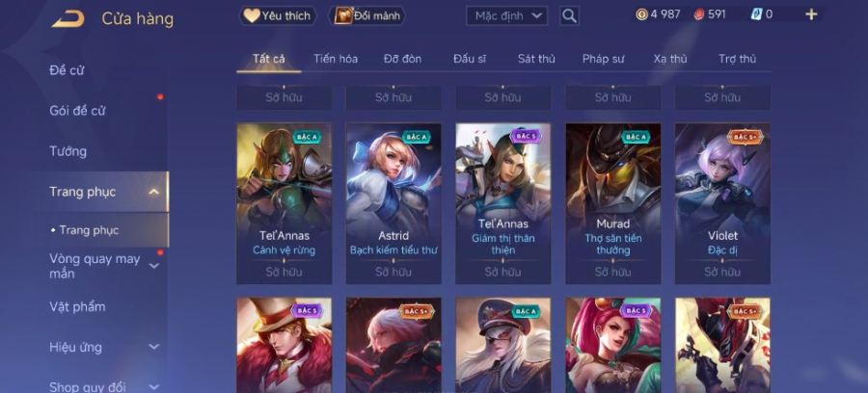The width and height of the screenshot is (868, 393).
Task: Click the gold coin balance icon
Action: point(641,14)
